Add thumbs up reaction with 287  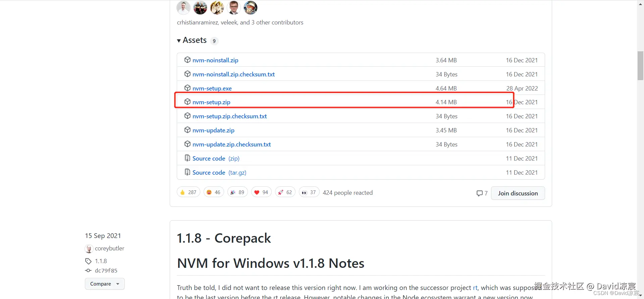tap(188, 192)
